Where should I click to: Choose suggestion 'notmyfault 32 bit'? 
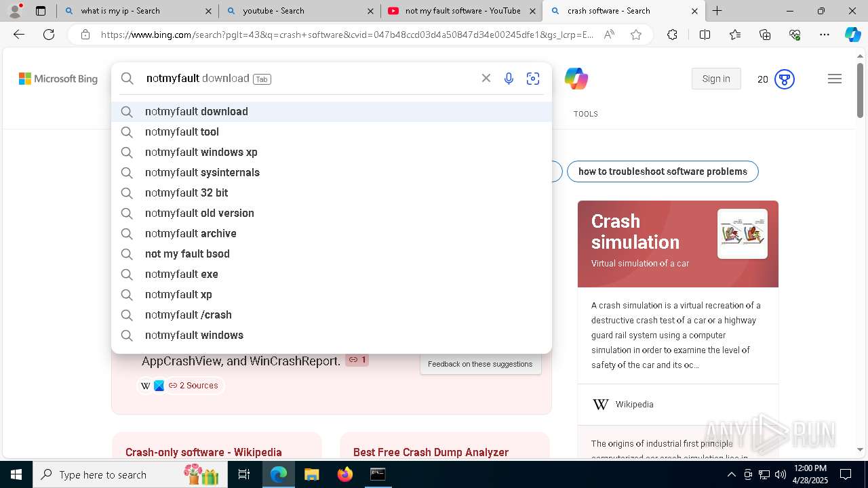(x=332, y=192)
